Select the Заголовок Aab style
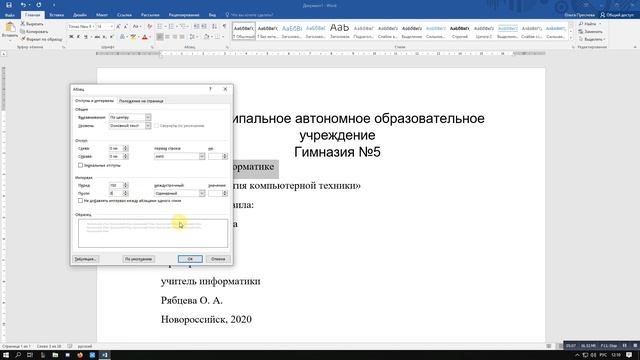 340,31
